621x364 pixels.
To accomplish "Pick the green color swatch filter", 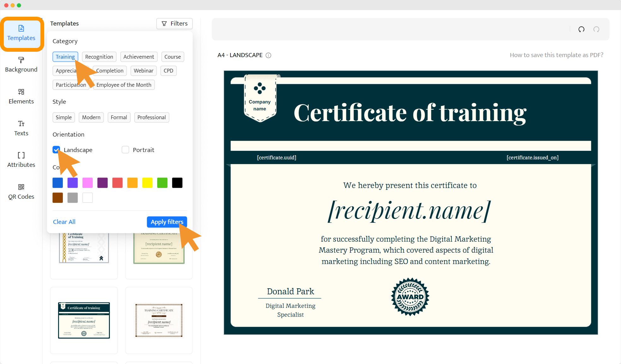I will [162, 183].
